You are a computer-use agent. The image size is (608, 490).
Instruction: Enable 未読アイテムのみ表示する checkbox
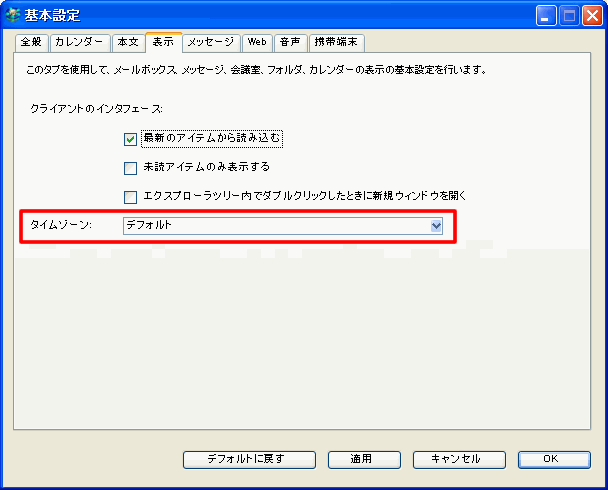130,168
